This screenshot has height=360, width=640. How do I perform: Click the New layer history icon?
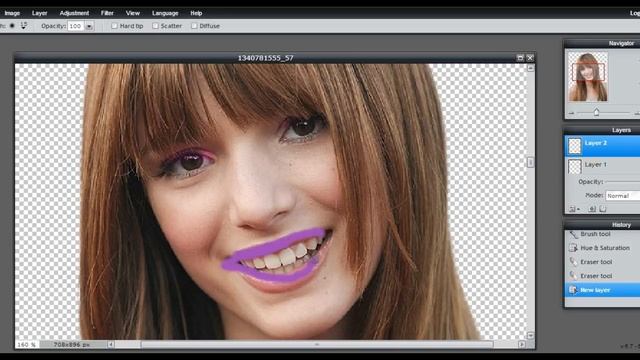[x=573, y=290]
